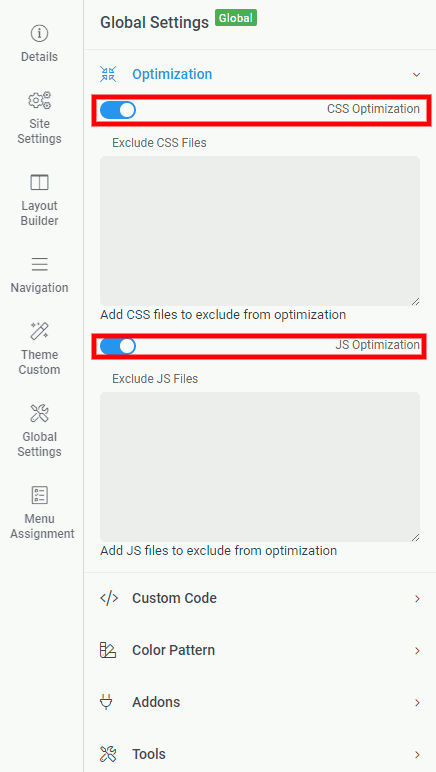Open the Addons section label
This screenshot has width=436, height=772.
(x=156, y=702)
